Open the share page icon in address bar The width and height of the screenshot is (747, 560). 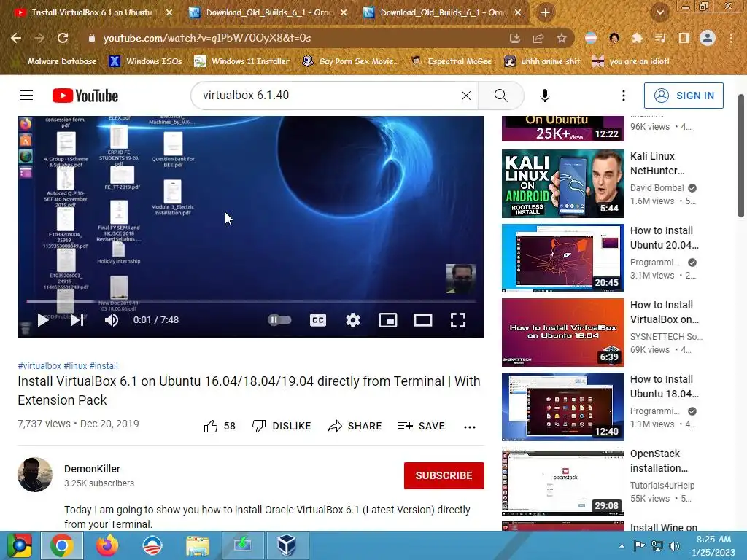[538, 38]
